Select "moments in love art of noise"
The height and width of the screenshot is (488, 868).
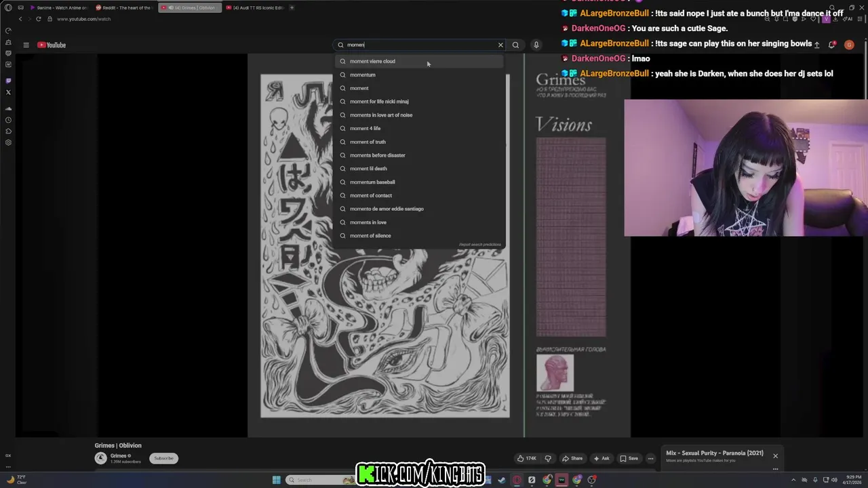pos(419,115)
